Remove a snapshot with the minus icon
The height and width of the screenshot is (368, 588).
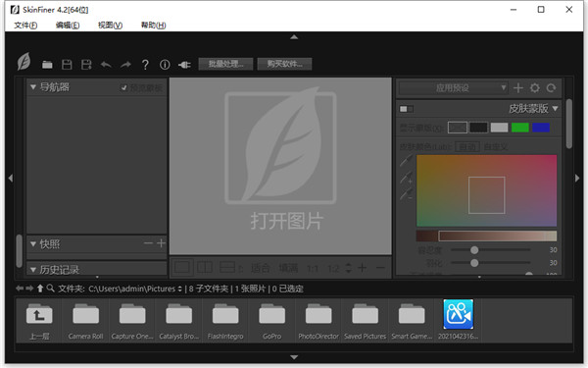pos(148,243)
